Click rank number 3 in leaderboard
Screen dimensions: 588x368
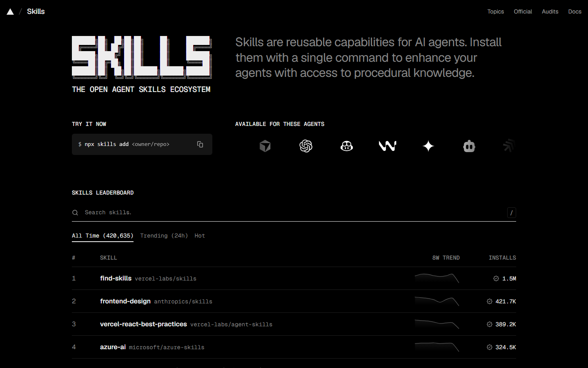pos(74,324)
